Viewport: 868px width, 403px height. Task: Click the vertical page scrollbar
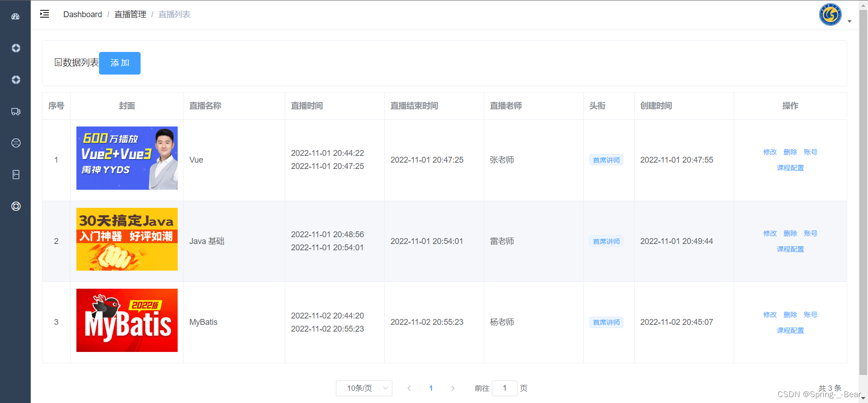tap(863, 192)
